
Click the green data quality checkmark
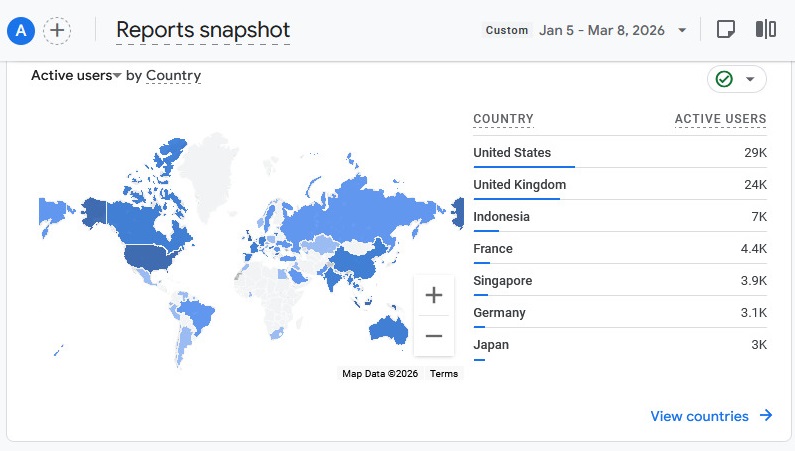[725, 79]
